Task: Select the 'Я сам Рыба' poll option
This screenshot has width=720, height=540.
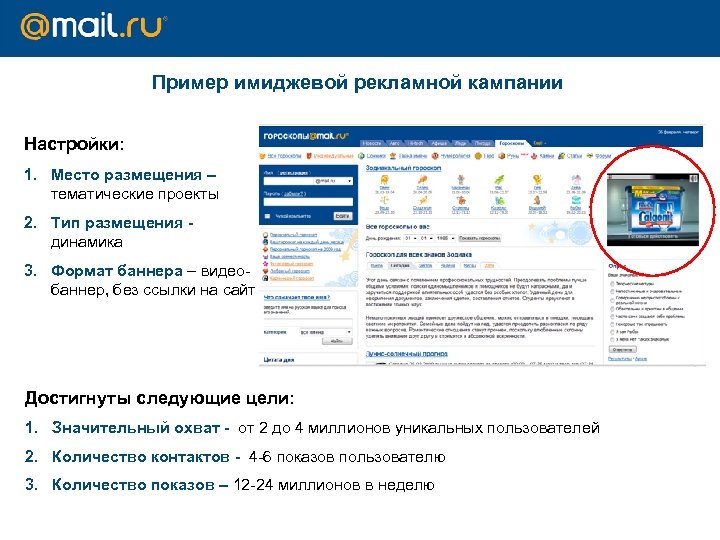Action: coord(612,332)
